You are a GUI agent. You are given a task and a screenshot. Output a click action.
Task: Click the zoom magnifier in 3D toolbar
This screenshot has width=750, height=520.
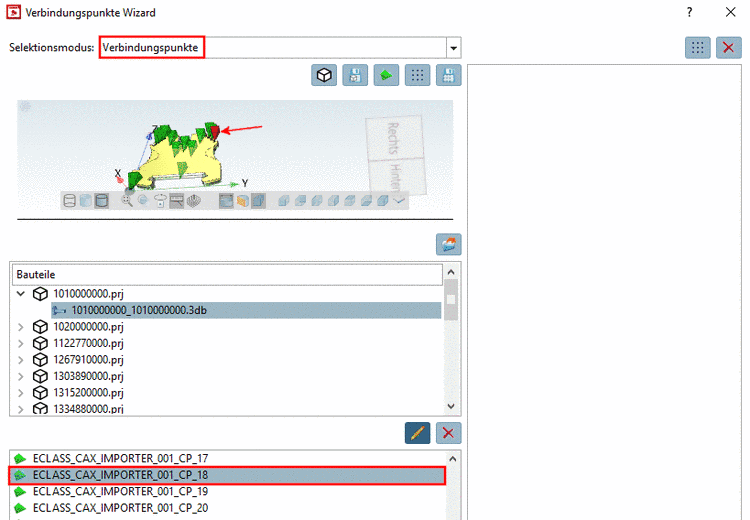point(127,201)
